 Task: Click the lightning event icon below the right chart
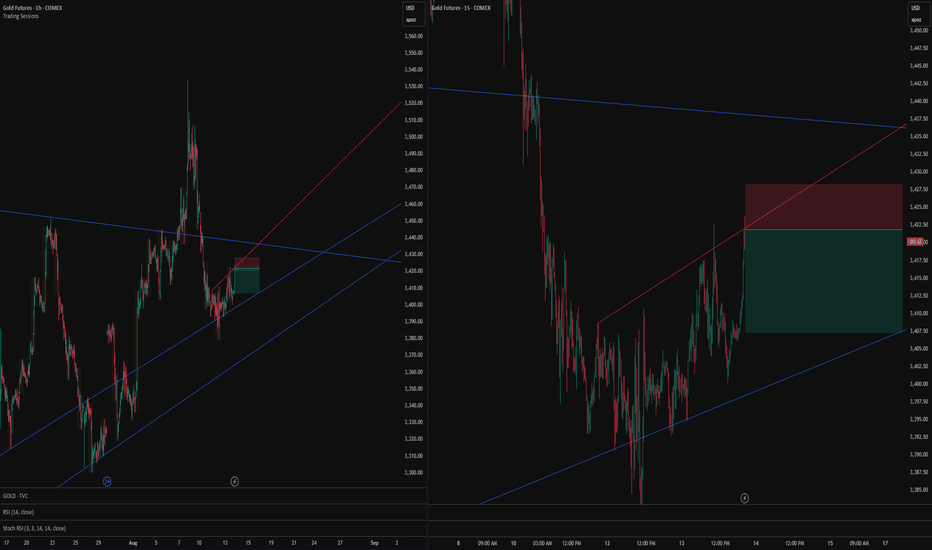[744, 498]
